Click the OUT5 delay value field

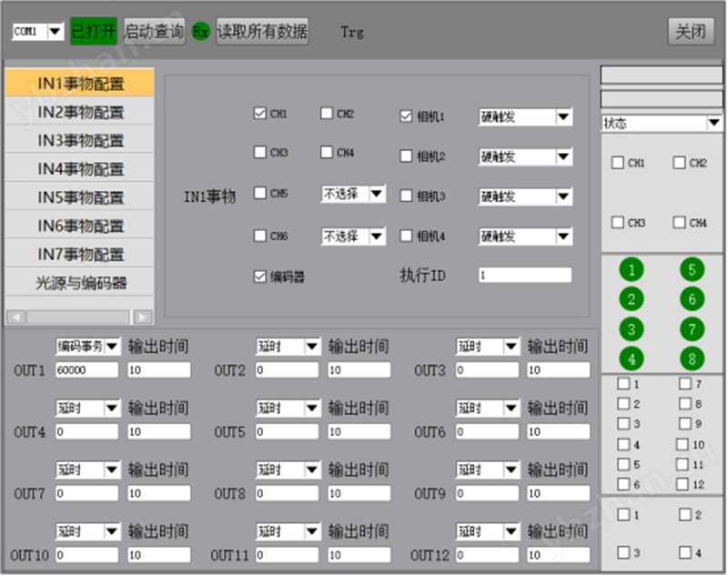pyautogui.click(x=287, y=431)
